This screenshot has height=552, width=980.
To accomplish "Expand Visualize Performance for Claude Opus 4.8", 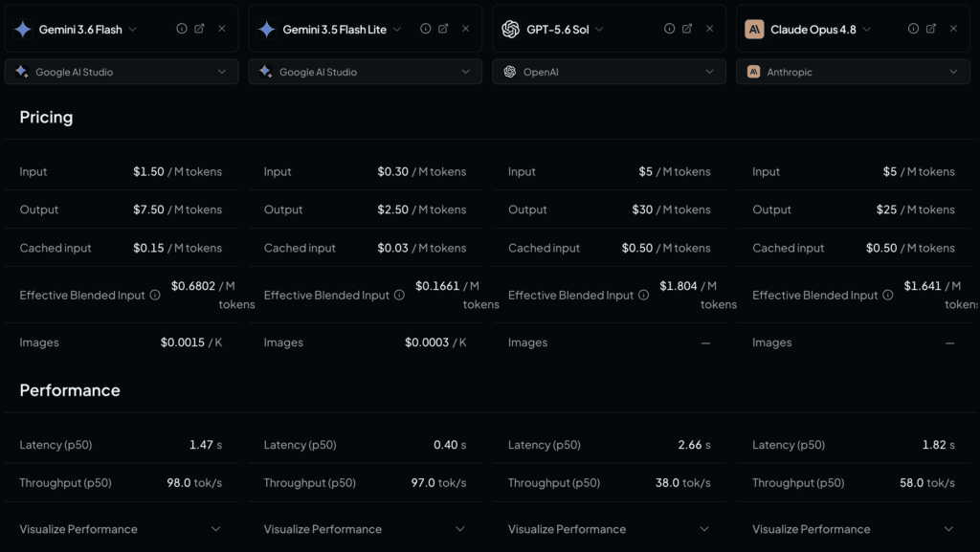I will [x=854, y=529].
